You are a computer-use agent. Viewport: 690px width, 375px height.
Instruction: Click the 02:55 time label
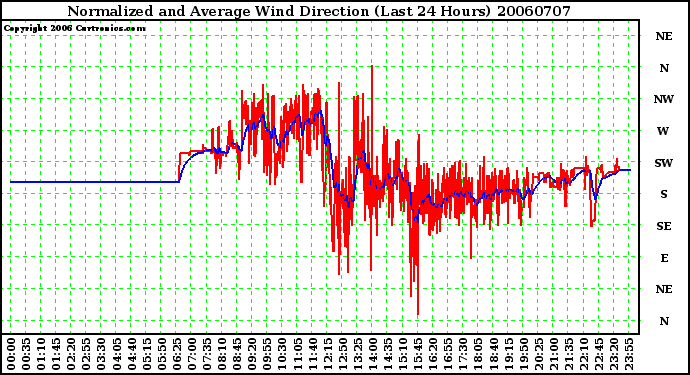86,354
